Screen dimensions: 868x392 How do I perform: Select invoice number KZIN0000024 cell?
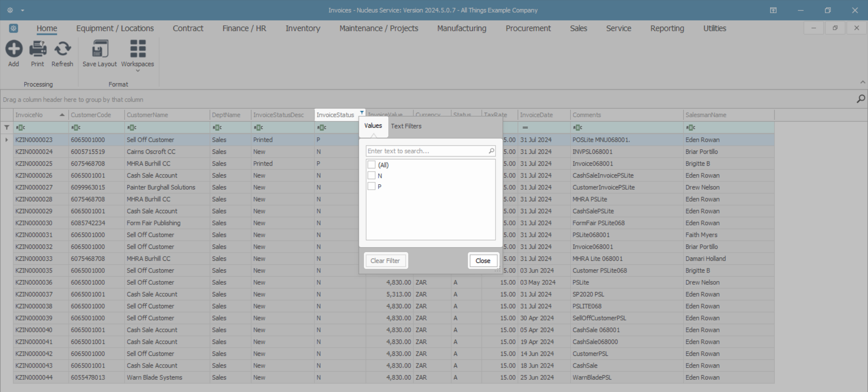tap(41, 152)
